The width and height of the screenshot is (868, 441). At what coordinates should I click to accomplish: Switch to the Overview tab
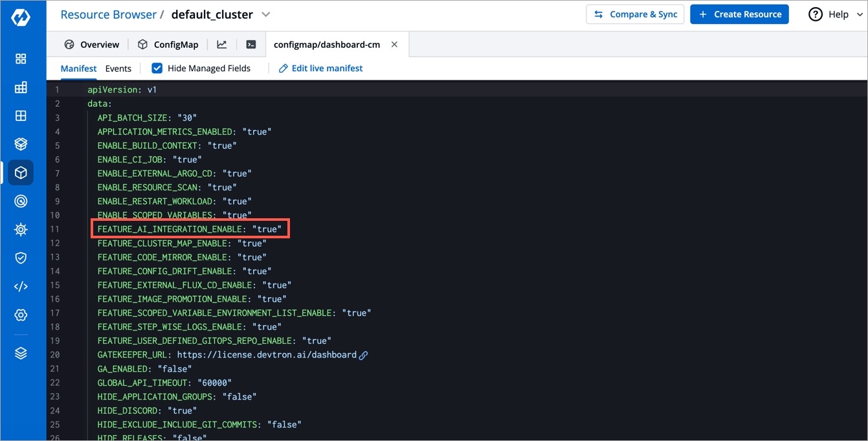92,45
